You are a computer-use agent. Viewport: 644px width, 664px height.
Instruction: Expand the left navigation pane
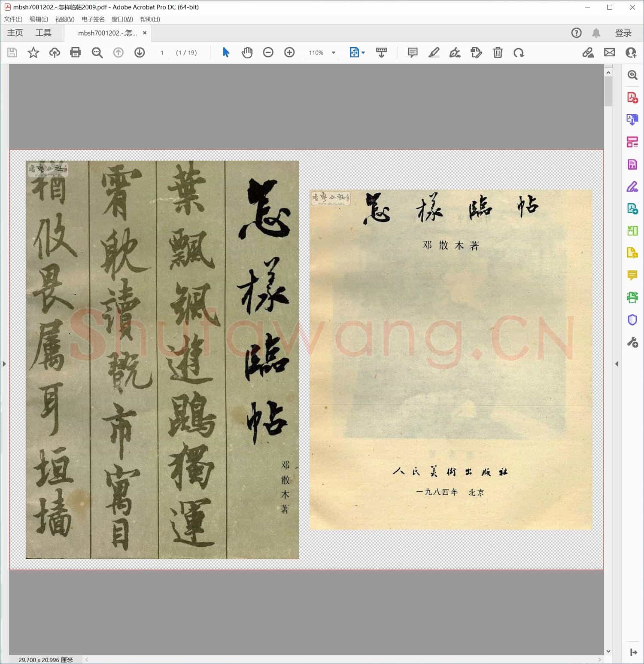[4, 364]
